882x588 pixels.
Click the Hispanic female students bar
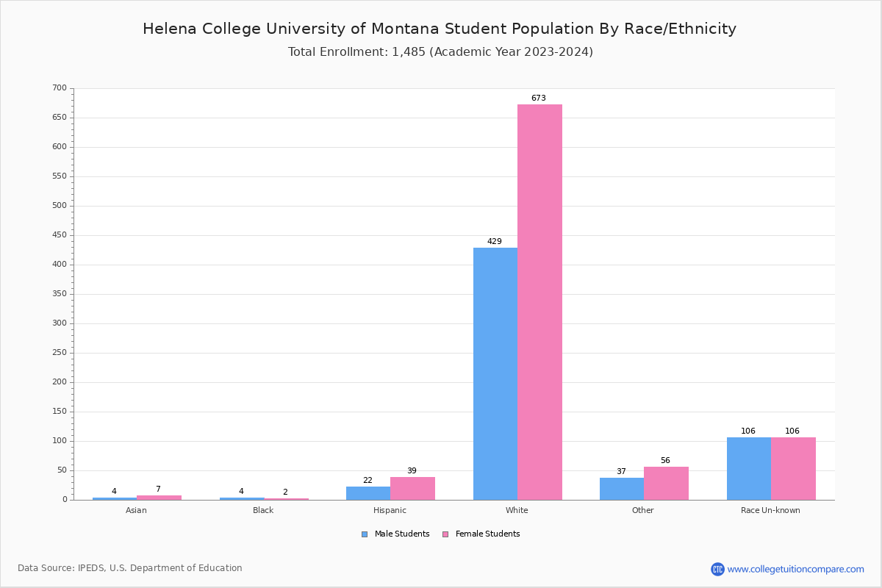412,488
